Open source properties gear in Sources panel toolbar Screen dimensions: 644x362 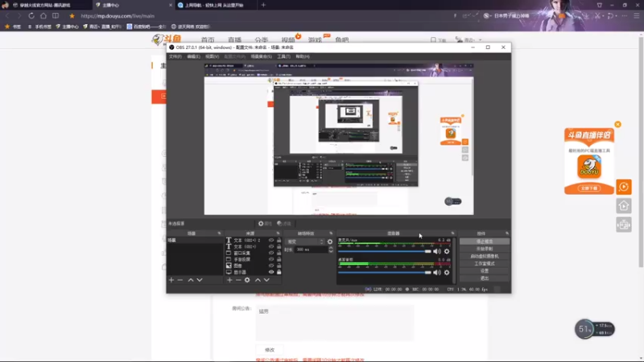pos(247,280)
